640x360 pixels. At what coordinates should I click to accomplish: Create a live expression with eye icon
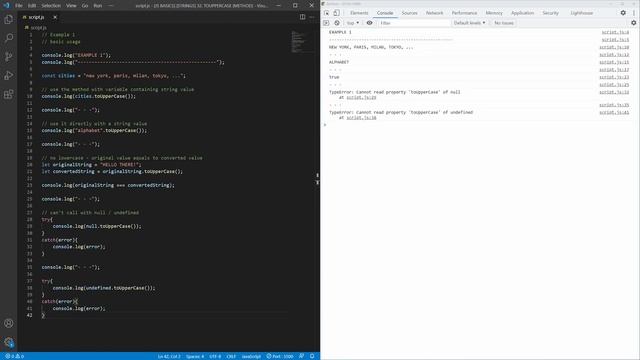369,23
